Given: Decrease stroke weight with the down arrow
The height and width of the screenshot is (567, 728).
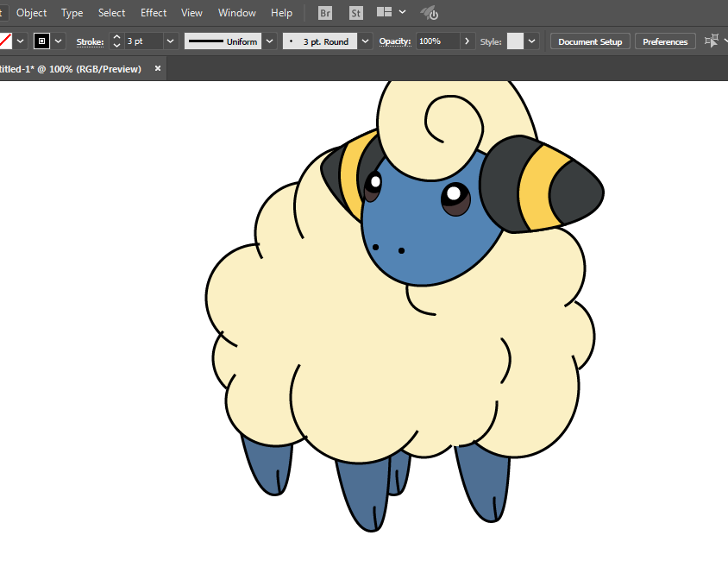Looking at the screenshot, I should pyautogui.click(x=116, y=46).
